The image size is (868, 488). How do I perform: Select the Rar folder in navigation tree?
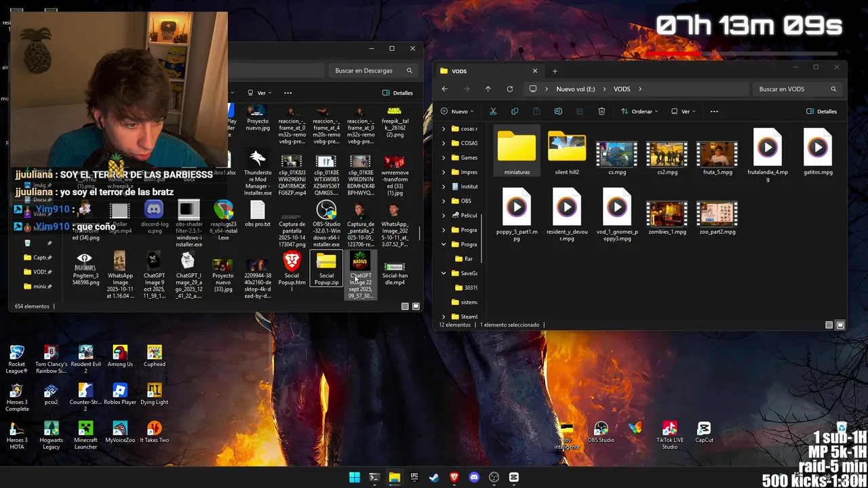(463, 259)
